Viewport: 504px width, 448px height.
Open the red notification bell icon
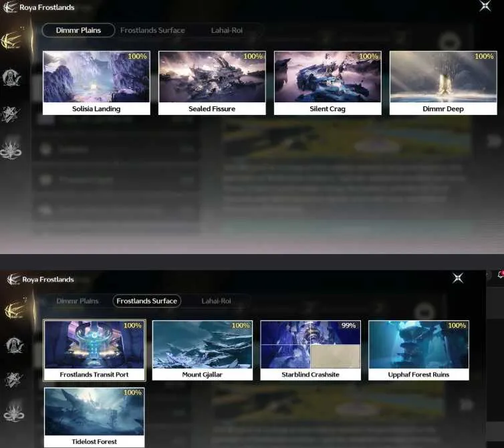[x=501, y=274]
